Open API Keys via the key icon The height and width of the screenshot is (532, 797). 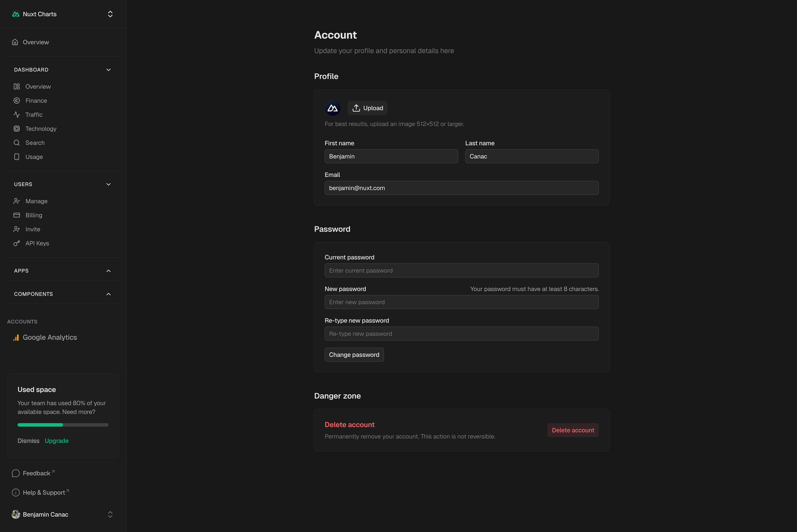(17, 243)
